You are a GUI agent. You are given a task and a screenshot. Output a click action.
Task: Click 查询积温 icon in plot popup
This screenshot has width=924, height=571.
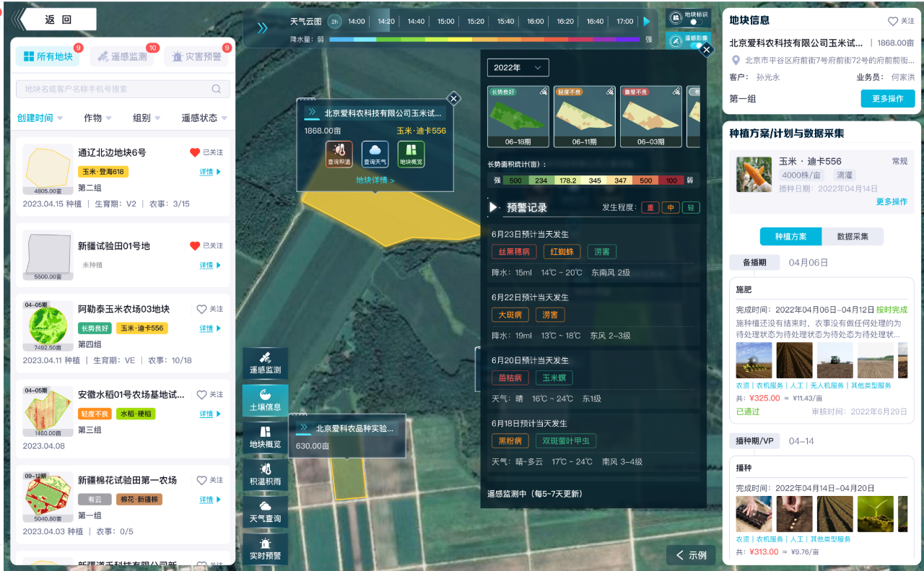339,154
